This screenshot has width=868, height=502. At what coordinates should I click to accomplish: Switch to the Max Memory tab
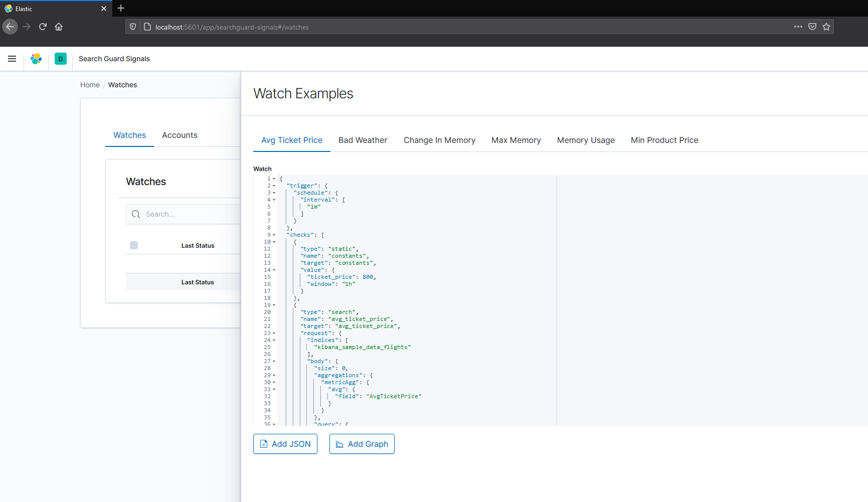(516, 140)
